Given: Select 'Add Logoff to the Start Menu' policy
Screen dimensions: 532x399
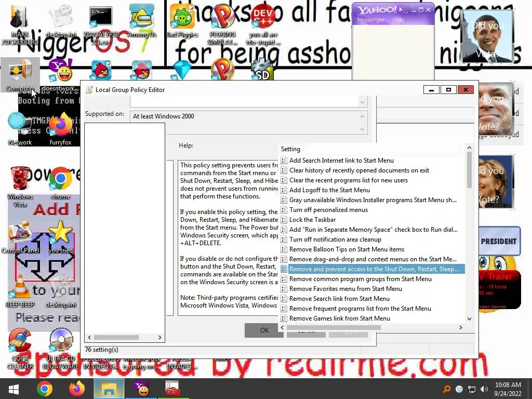Looking at the screenshot, I should point(329,190).
